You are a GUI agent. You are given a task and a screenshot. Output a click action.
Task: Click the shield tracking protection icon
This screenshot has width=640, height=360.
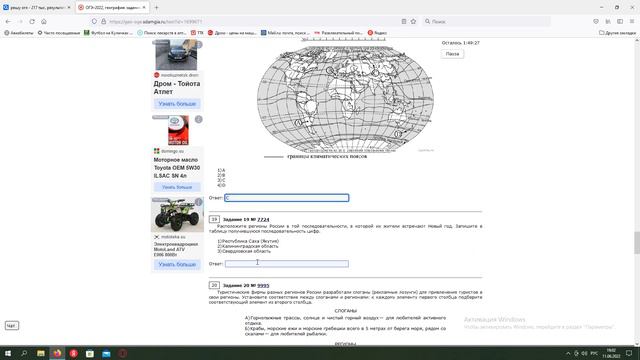coord(94,21)
